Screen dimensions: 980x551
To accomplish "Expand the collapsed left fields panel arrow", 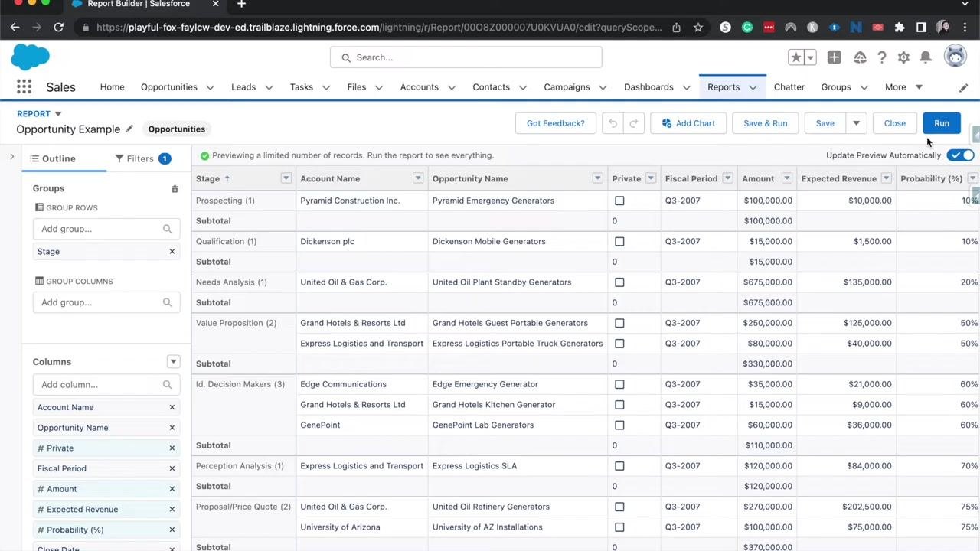I will [x=11, y=157].
